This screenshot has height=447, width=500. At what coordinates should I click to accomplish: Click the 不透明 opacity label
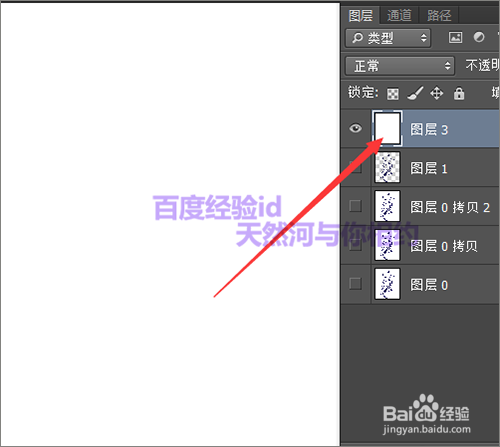click(482, 65)
